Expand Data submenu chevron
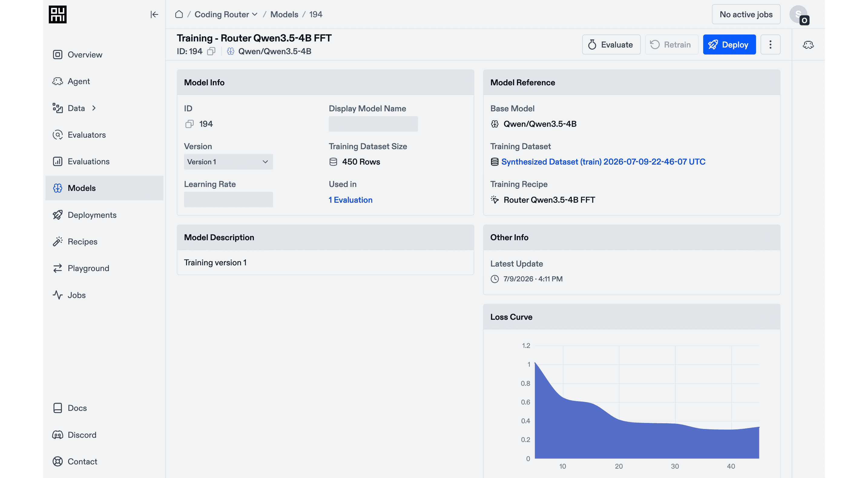 (94, 108)
